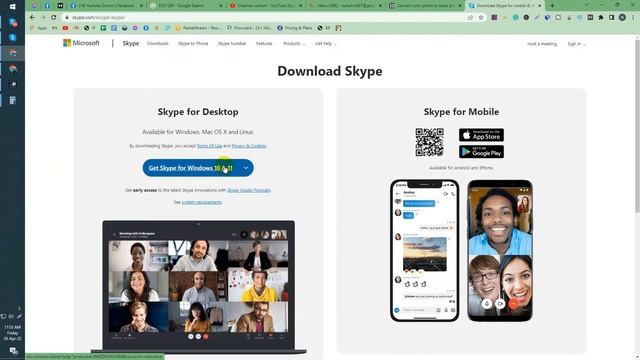The image size is (640, 360).
Task: Open the Skype app from the taskbar
Action: [x=13, y=38]
